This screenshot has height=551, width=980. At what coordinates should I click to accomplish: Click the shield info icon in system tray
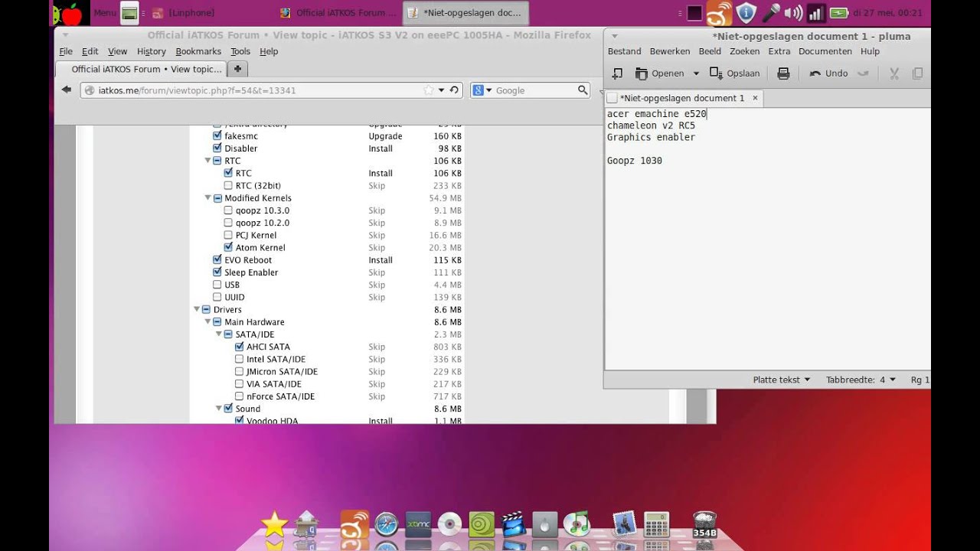coord(746,13)
